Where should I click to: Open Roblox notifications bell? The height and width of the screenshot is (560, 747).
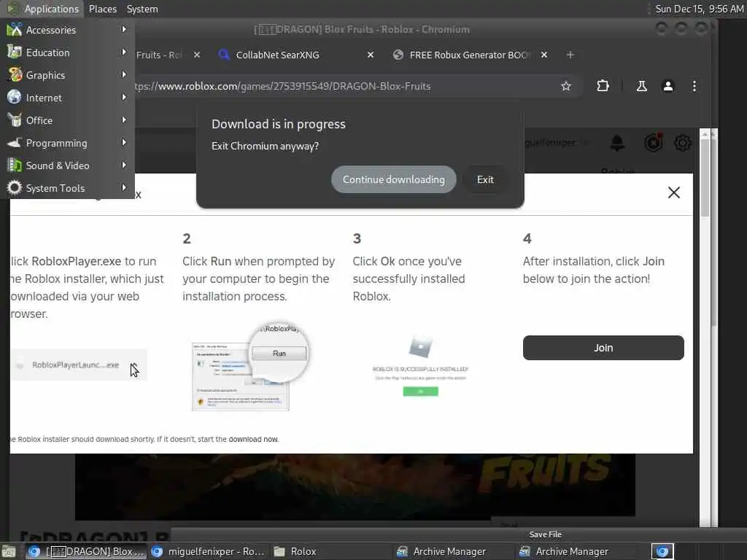pyautogui.click(x=617, y=143)
